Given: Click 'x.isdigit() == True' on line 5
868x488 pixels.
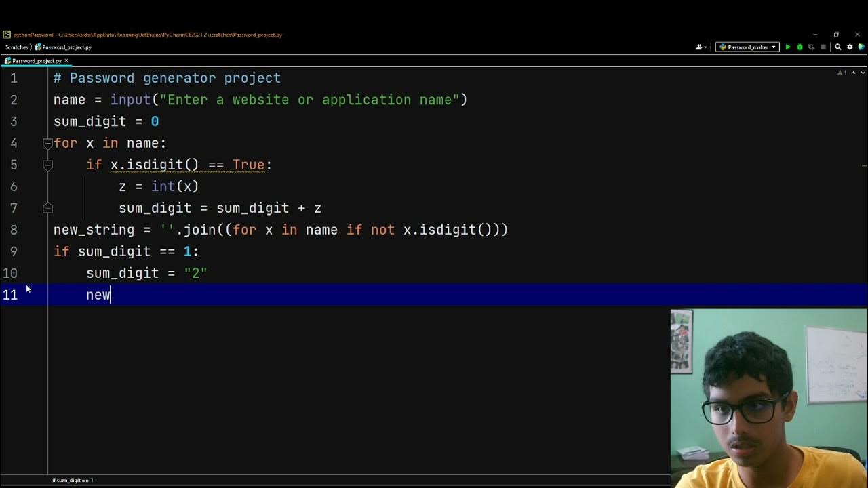Looking at the screenshot, I should (187, 165).
